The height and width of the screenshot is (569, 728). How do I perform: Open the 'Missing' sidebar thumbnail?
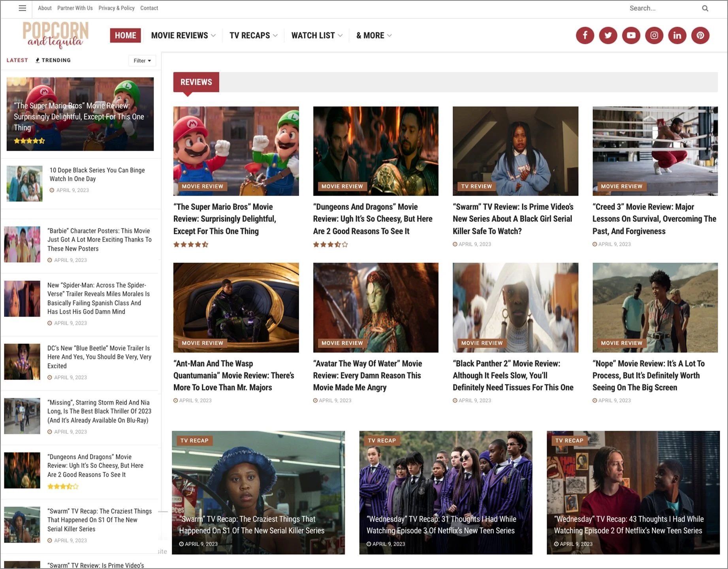tap(22, 416)
